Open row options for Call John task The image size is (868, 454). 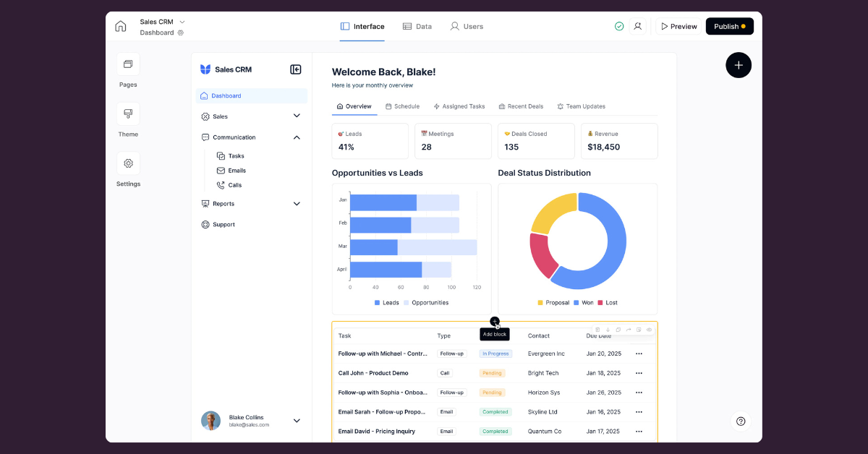639,373
